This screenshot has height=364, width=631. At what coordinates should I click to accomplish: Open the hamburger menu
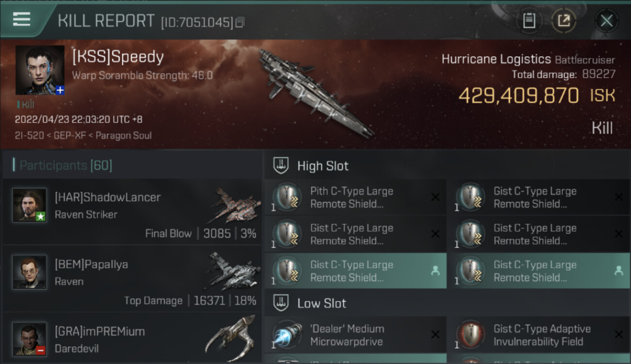click(22, 19)
